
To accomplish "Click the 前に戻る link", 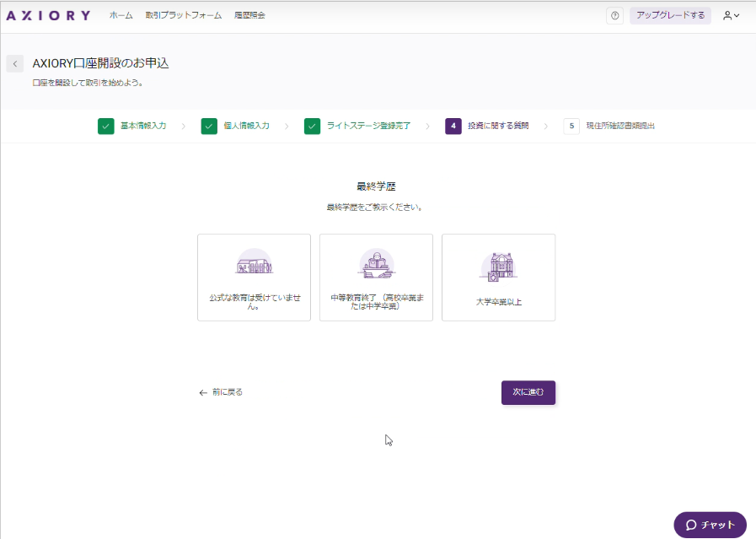I will (221, 392).
